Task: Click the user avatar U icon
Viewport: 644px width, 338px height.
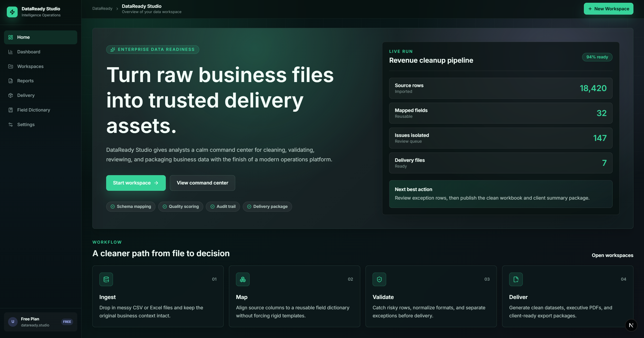Action: click(13, 322)
